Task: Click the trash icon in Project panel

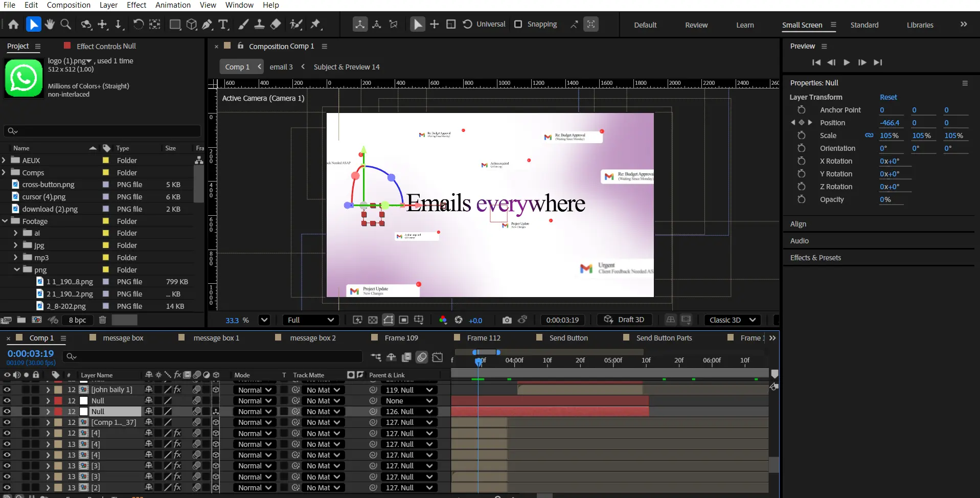Action: [x=102, y=320]
